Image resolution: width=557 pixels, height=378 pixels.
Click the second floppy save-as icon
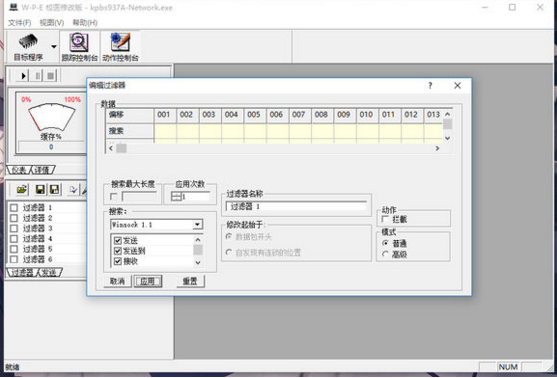tap(54, 190)
